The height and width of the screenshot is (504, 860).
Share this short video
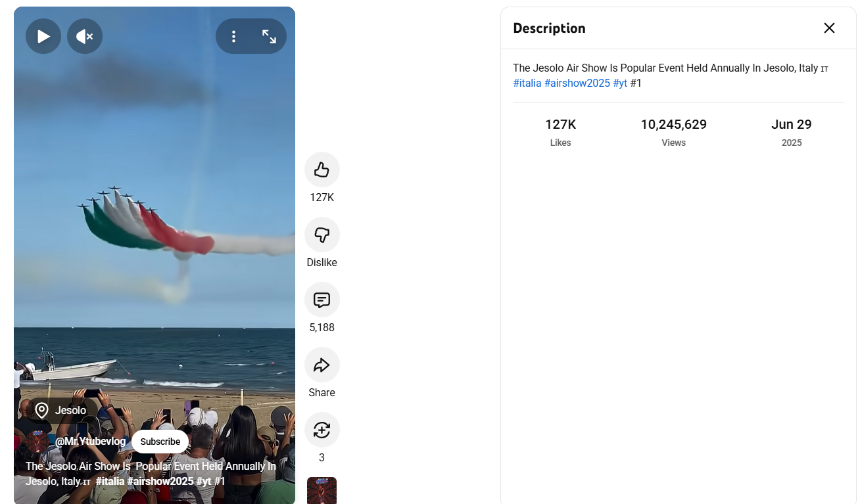(x=322, y=365)
